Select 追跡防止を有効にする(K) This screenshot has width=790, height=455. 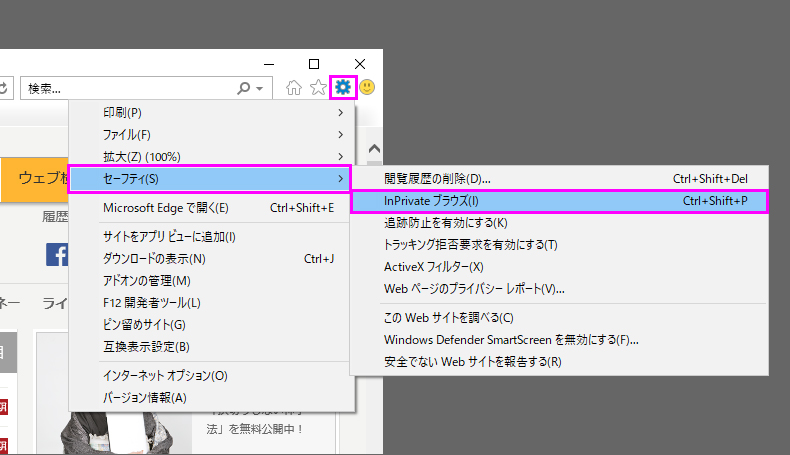tap(559, 223)
